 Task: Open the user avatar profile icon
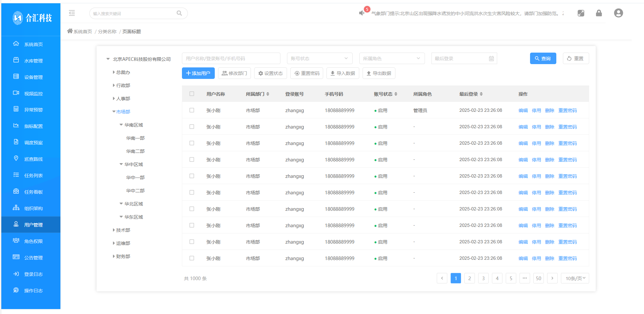618,13
